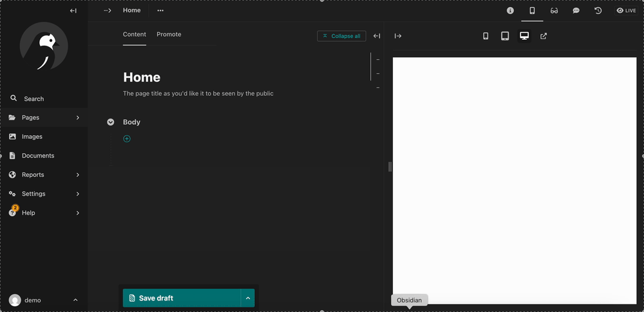Select tablet preview size
The height and width of the screenshot is (312, 644).
click(x=505, y=36)
